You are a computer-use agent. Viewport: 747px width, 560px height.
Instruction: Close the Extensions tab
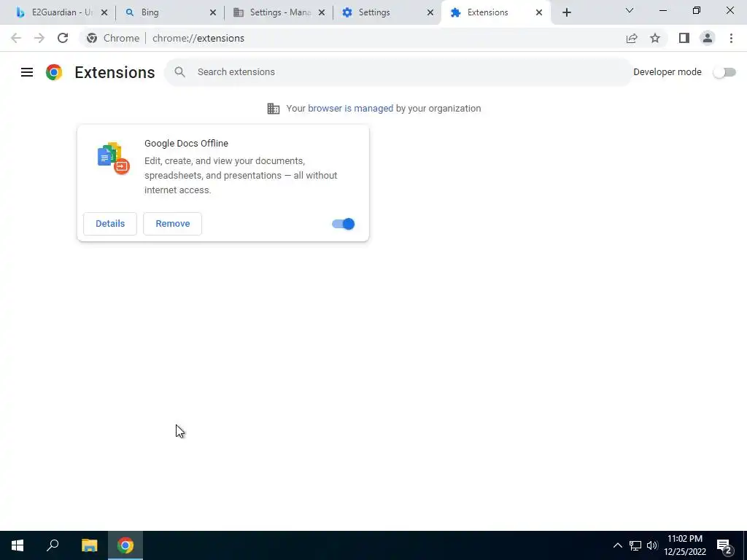[x=539, y=12]
